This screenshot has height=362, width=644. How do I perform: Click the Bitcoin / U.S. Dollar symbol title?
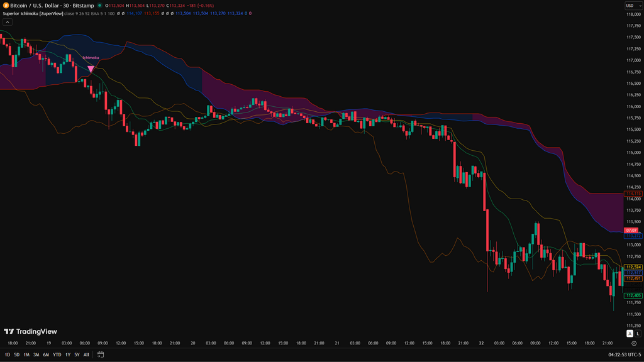coord(48,6)
